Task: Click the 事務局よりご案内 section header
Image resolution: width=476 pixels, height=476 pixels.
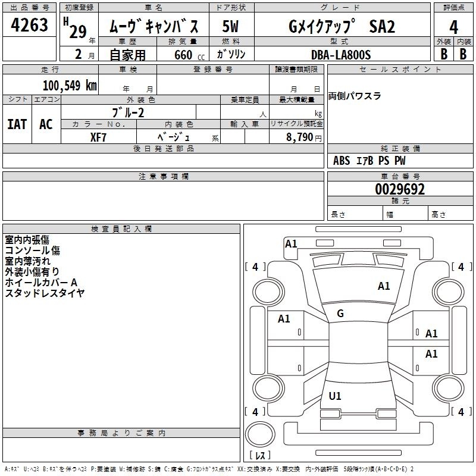Action: tap(121, 433)
